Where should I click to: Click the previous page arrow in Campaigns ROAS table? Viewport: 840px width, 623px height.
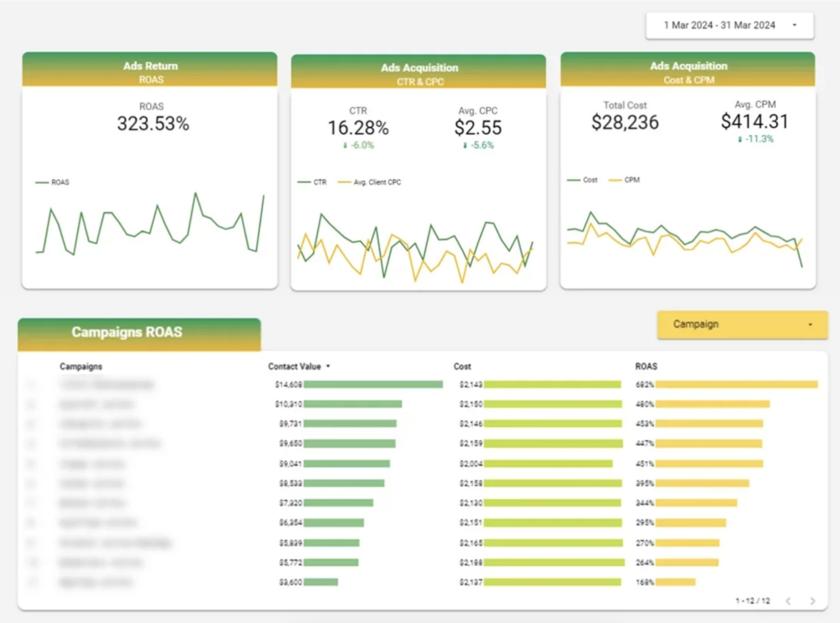coord(788,601)
